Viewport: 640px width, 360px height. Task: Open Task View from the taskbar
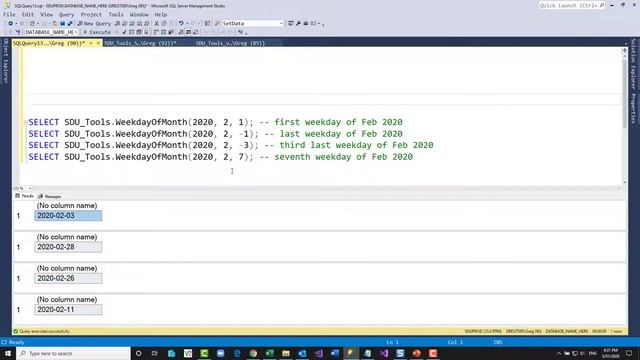click(155, 353)
